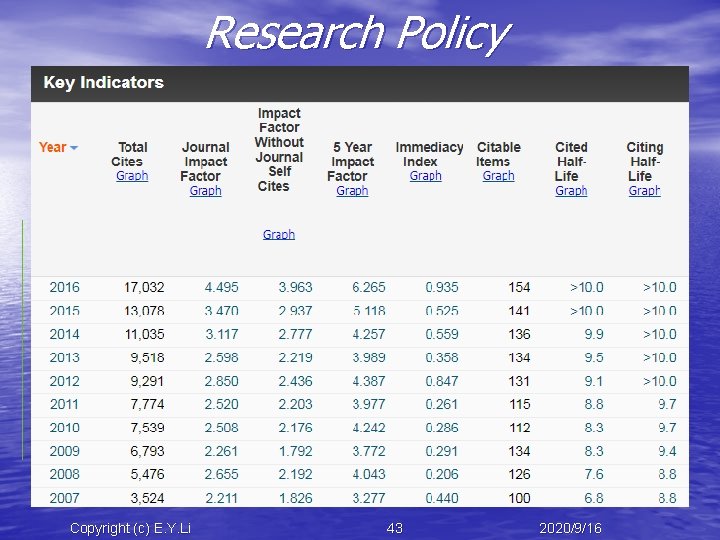720x540 pixels.
Task: Click cited half-life value 7.6
Action: click(x=594, y=474)
